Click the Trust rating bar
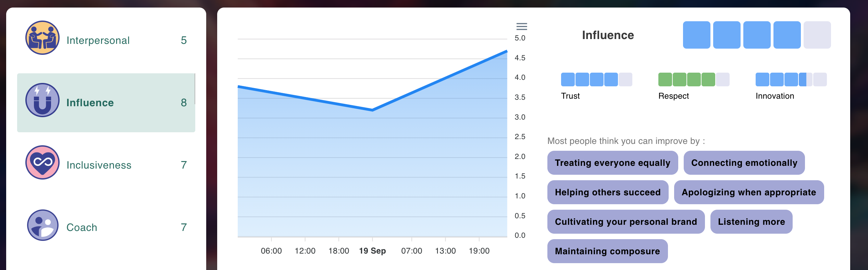Image resolution: width=868 pixels, height=270 pixels. [596, 79]
